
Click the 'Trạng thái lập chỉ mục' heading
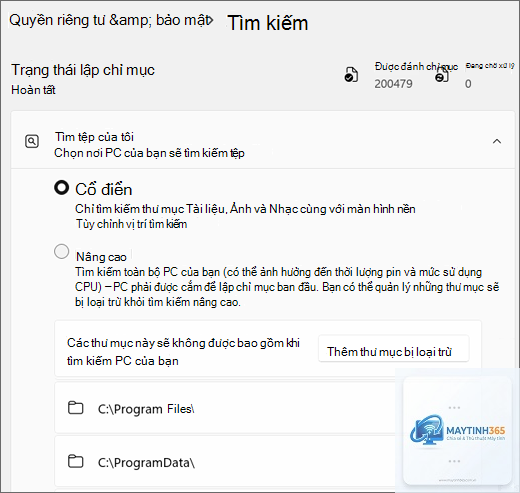pos(83,70)
